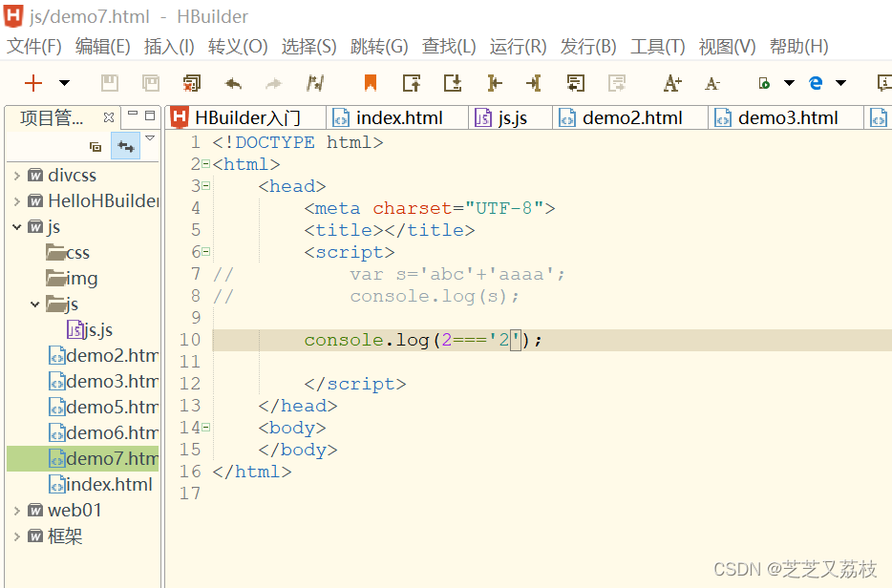The width and height of the screenshot is (892, 588).
Task: Open the dropdown arrow beside New icon
Action: click(64, 83)
